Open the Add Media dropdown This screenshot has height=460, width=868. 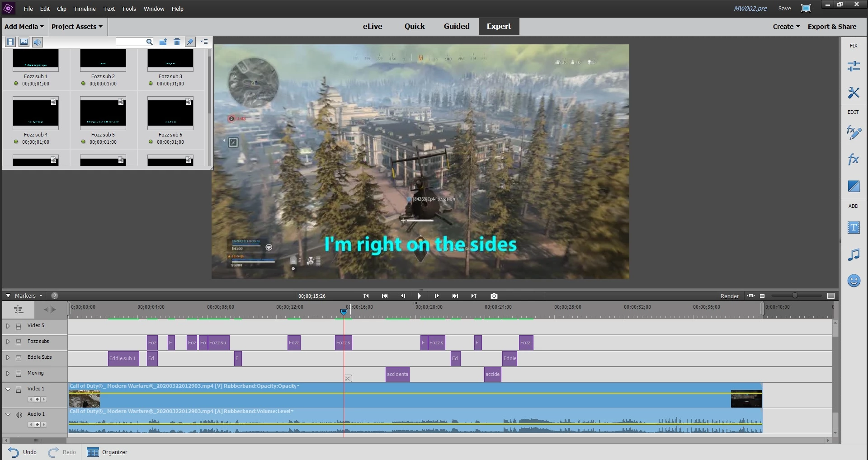[24, 27]
